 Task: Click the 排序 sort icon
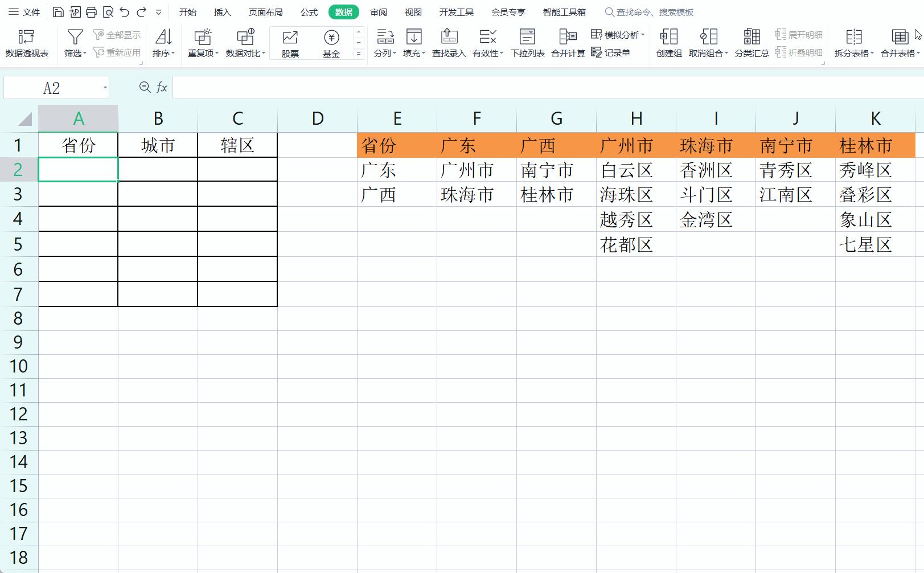(x=163, y=37)
